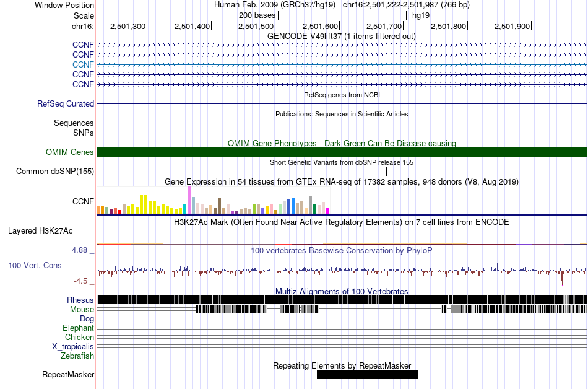Click the RefSeq Curated blue intron line
The height and width of the screenshot is (389, 588).
[342, 103]
